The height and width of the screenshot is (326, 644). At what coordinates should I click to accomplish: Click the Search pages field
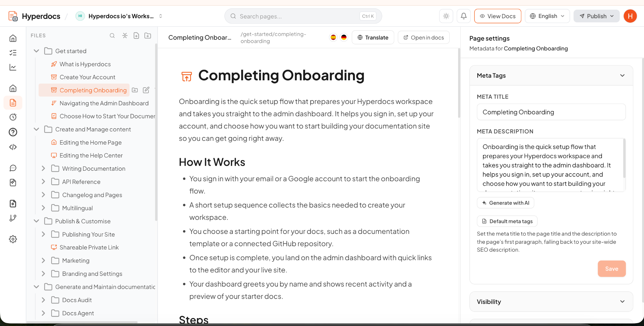pos(303,16)
